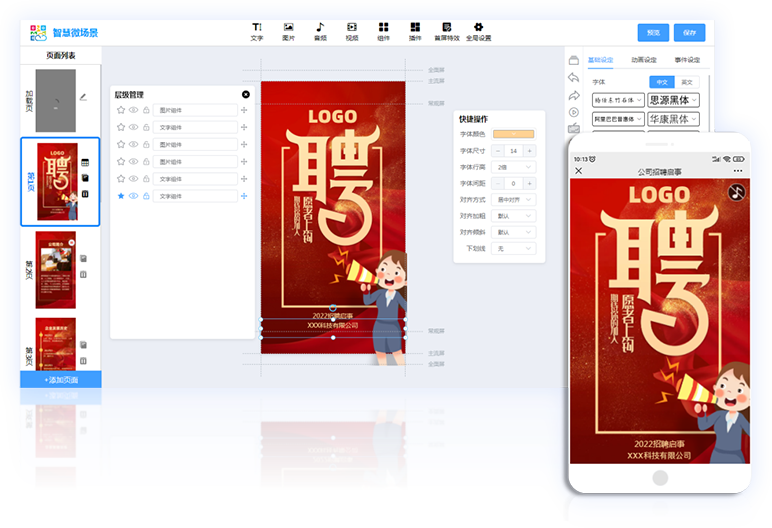Open the 组件 components menu icon
The image size is (772, 528).
(383, 31)
